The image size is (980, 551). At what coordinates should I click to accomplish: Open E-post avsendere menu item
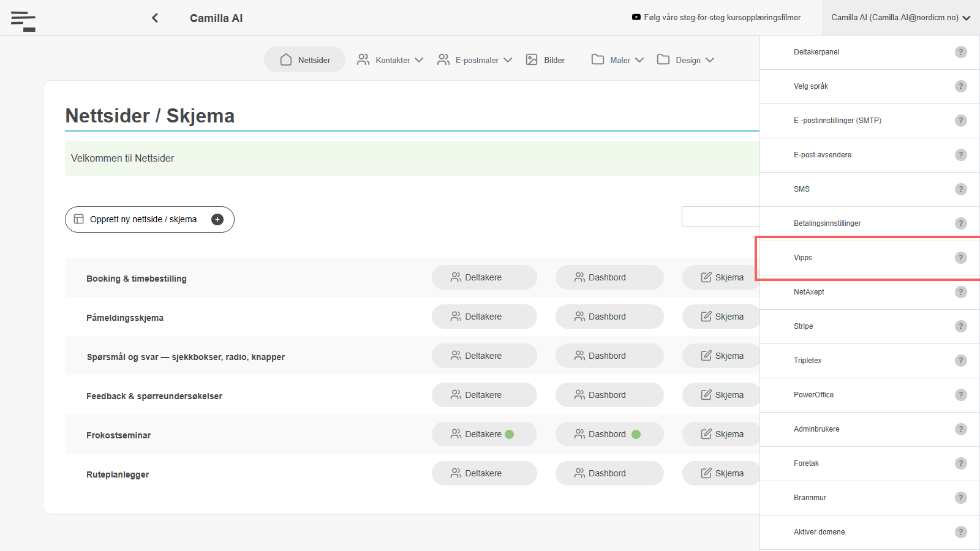point(870,155)
